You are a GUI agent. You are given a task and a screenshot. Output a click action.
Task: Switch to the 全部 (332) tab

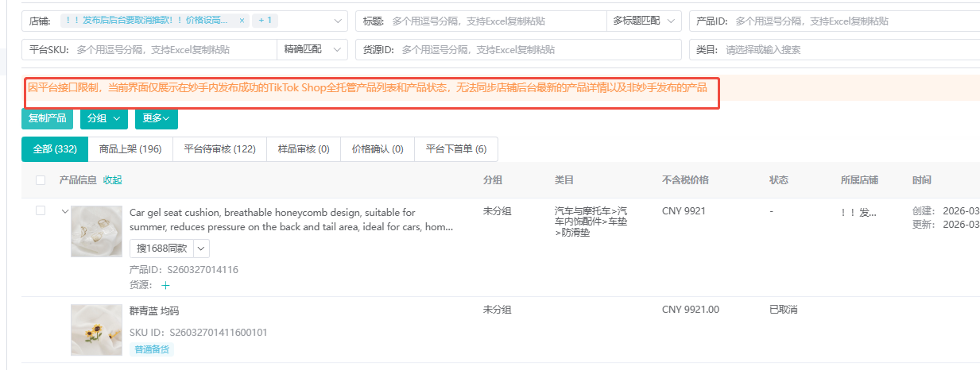55,149
